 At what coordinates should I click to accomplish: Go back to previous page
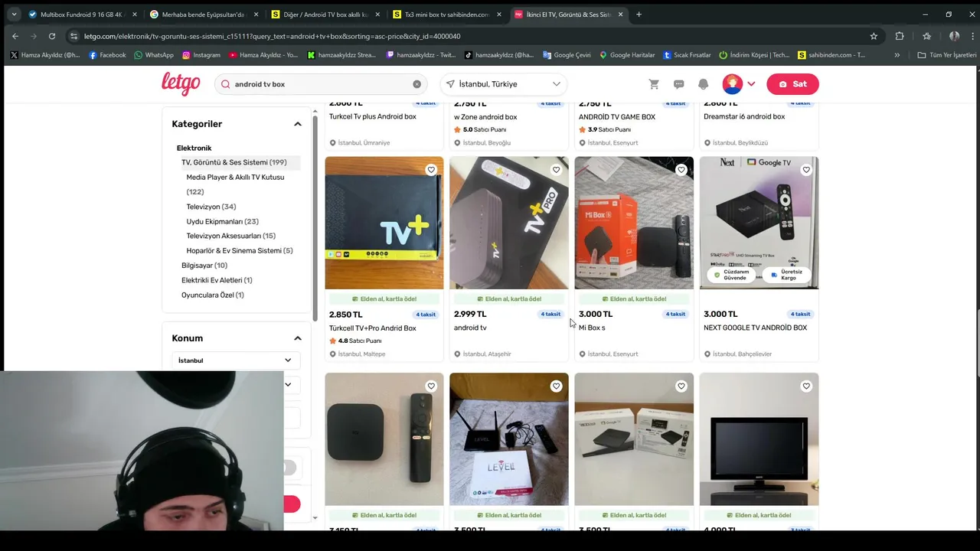tap(15, 36)
